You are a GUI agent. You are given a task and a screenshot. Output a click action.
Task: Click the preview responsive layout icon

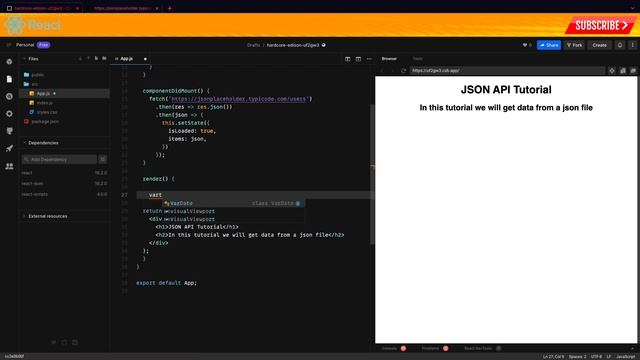(622, 71)
